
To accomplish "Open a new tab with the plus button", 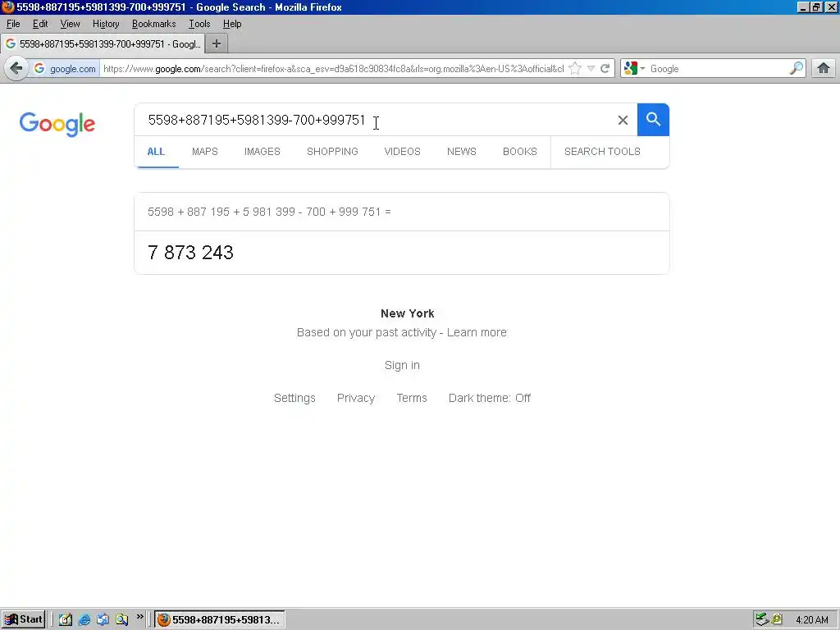I will point(217,44).
